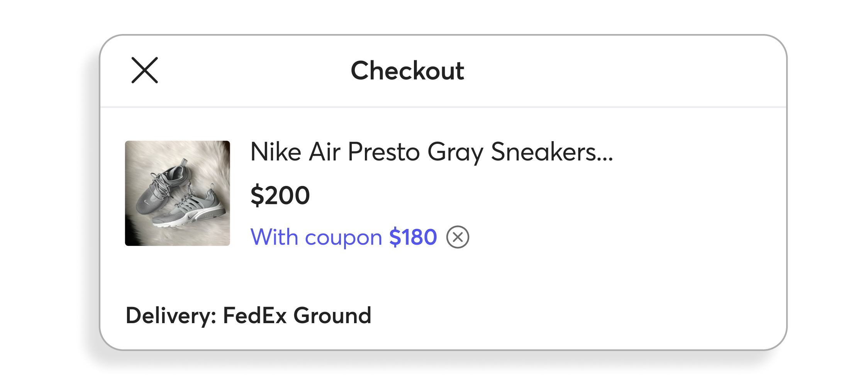Screen dimensions: 868x385
Task: Open the Delivery: FedEx Ground section
Action: pyautogui.click(x=248, y=315)
